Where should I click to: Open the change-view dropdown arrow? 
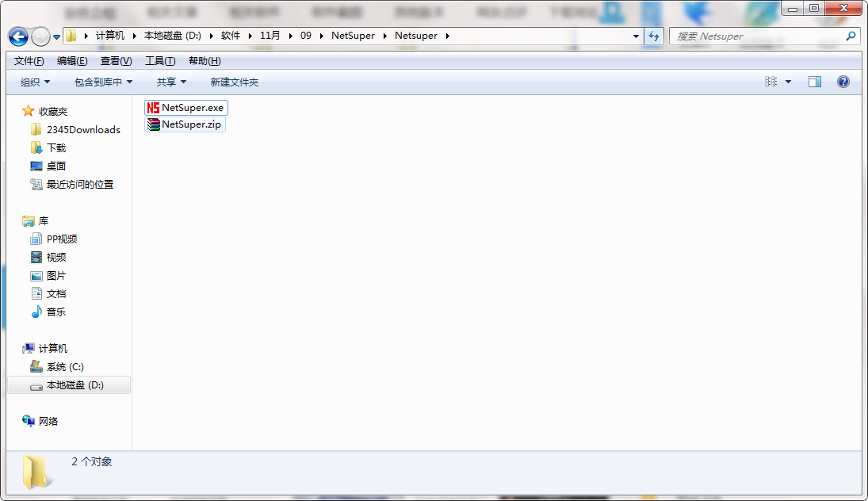pos(787,81)
